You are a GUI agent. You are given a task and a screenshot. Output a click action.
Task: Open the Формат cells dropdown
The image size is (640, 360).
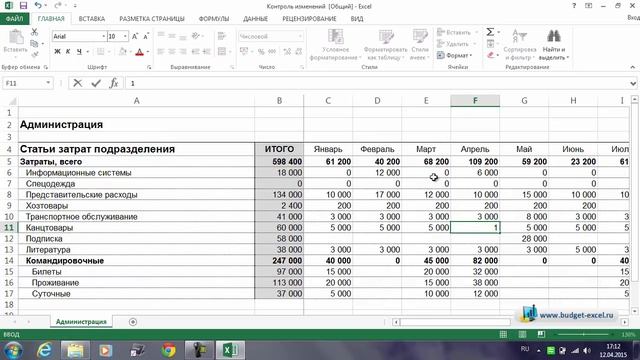(454, 55)
